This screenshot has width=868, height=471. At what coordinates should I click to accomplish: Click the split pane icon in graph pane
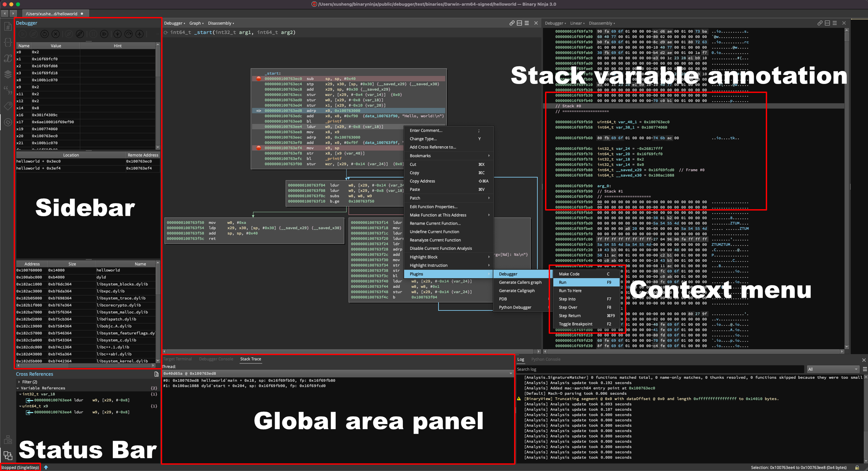click(x=519, y=23)
